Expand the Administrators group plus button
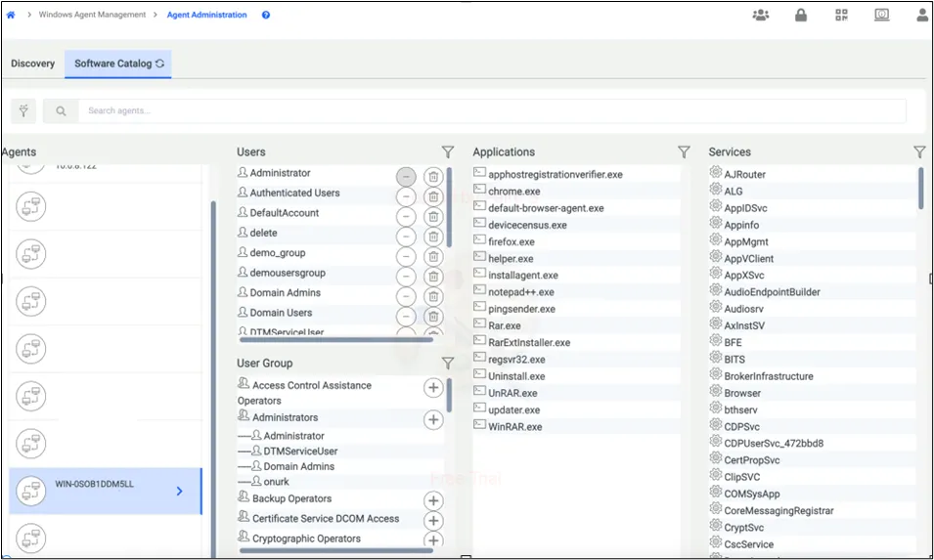 coord(433,419)
